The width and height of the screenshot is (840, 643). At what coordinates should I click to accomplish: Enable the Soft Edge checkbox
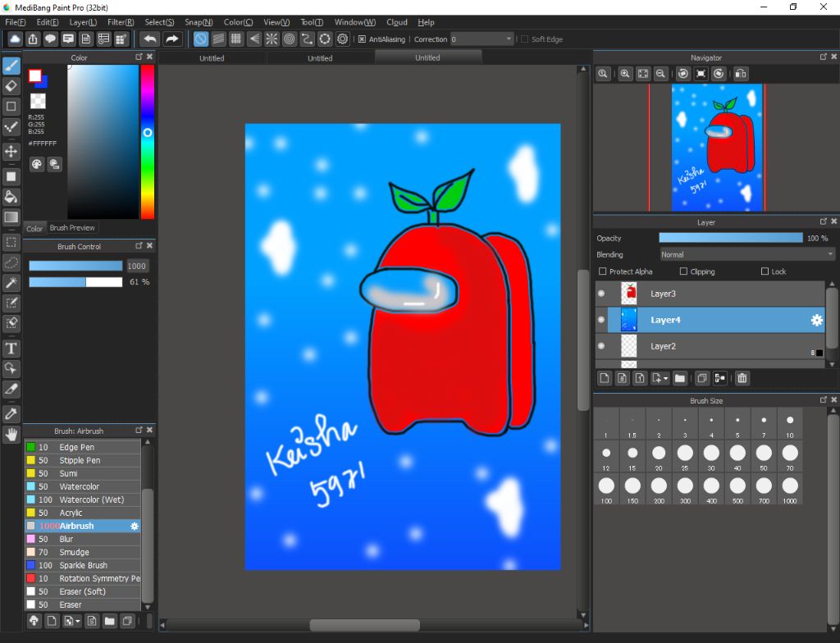(524, 39)
